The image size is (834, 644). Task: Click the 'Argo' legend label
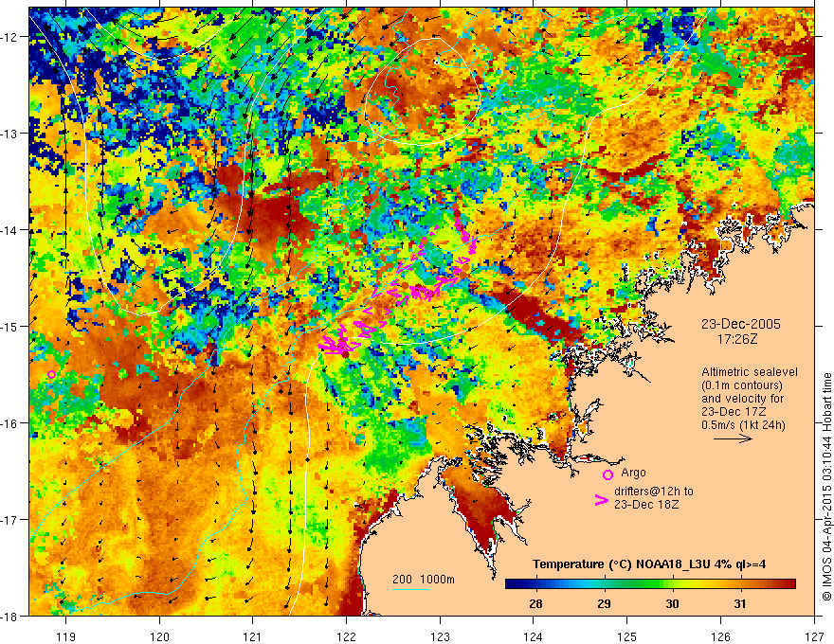pos(633,473)
